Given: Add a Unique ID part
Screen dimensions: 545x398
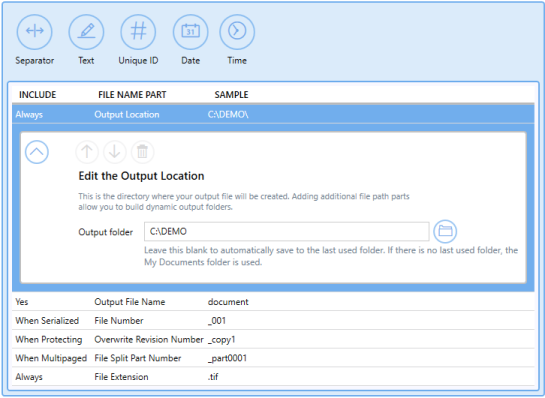Looking at the screenshot, I should (138, 32).
